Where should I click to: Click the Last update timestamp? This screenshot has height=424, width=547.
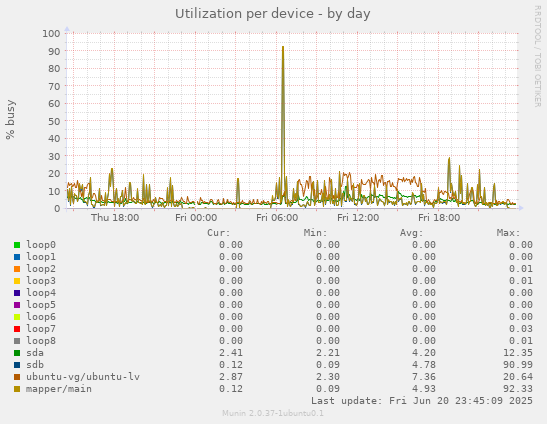(422, 401)
